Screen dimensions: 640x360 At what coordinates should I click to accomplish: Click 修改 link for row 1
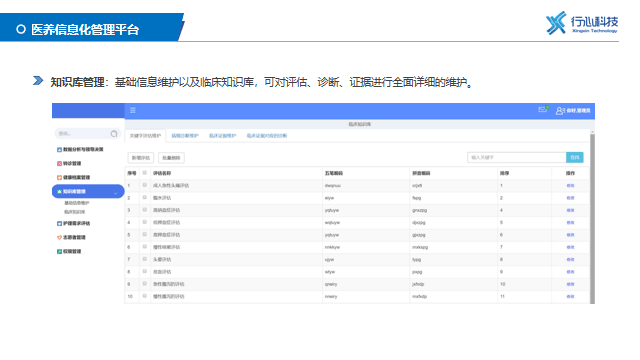[x=570, y=186]
